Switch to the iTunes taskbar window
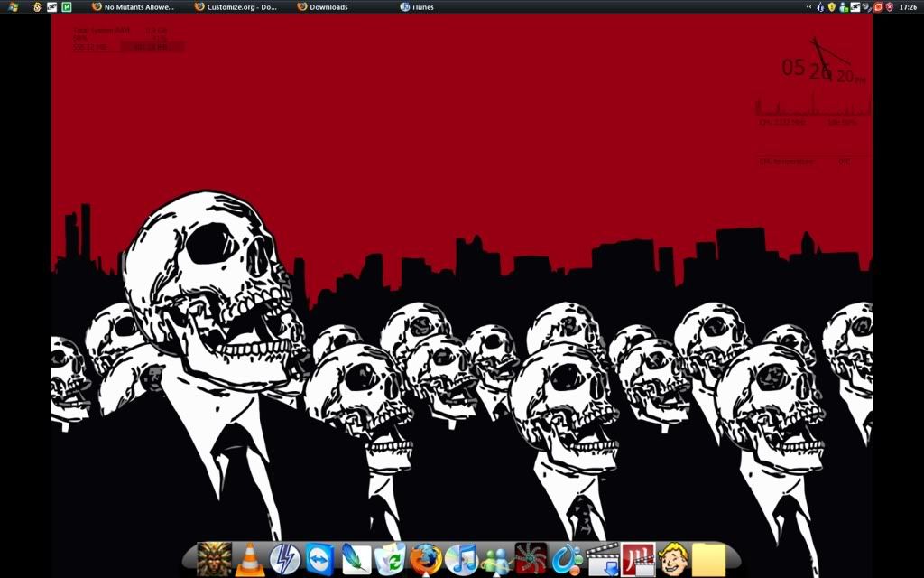Screen dimensions: 924x578 click(x=417, y=7)
